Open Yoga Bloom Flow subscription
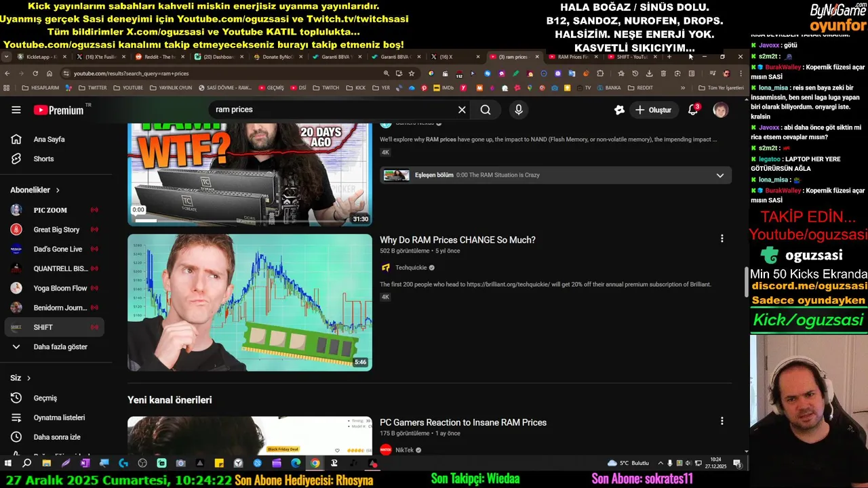 pos(54,288)
